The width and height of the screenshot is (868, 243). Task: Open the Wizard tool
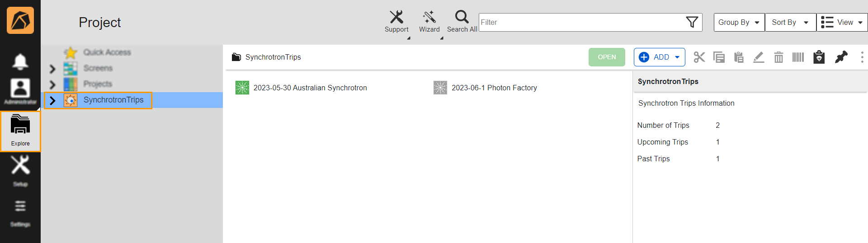(429, 18)
